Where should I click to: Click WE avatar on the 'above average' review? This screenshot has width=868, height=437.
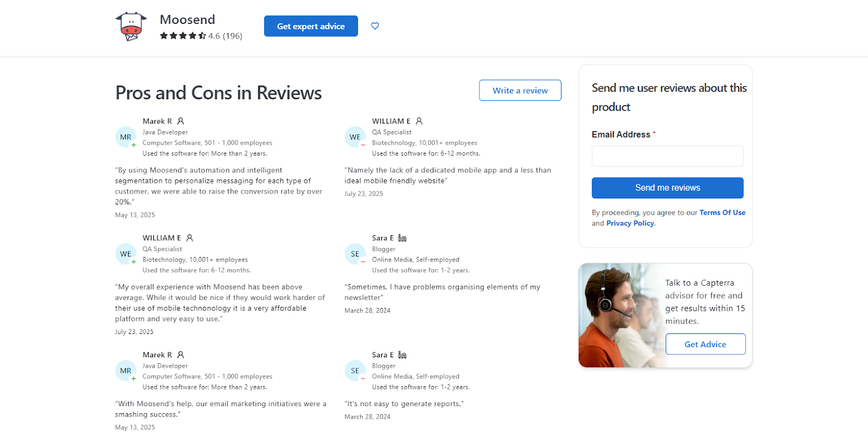point(126,254)
